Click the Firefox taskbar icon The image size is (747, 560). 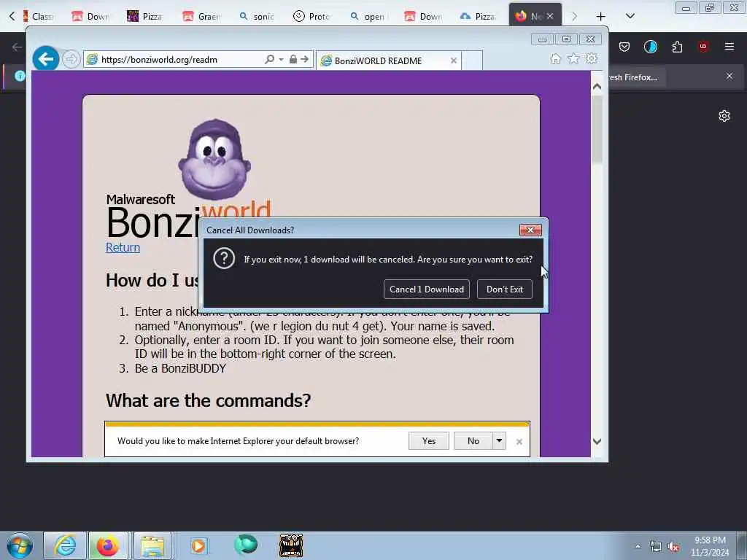[108, 545]
